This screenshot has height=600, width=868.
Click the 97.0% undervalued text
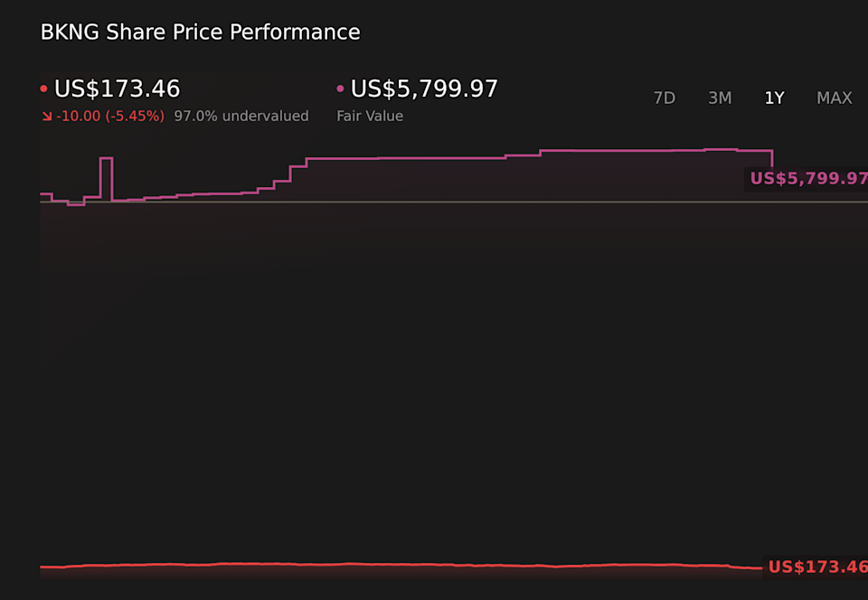pos(241,117)
